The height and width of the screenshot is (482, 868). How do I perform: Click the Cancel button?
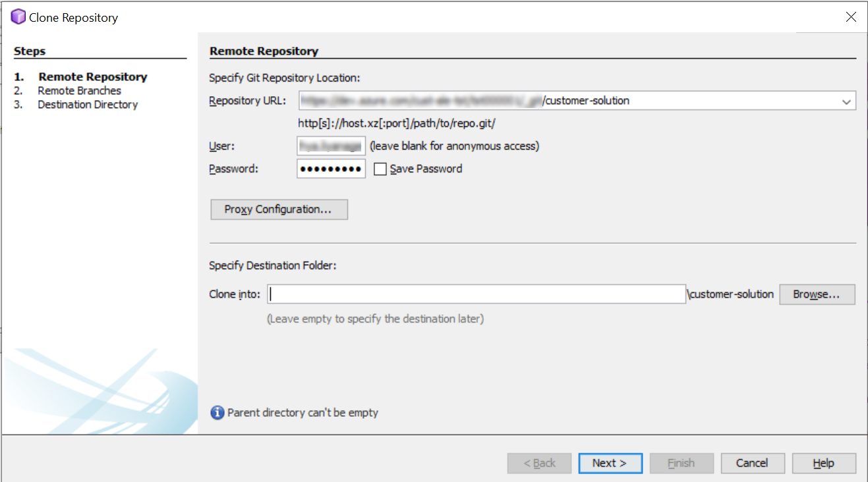(x=752, y=463)
